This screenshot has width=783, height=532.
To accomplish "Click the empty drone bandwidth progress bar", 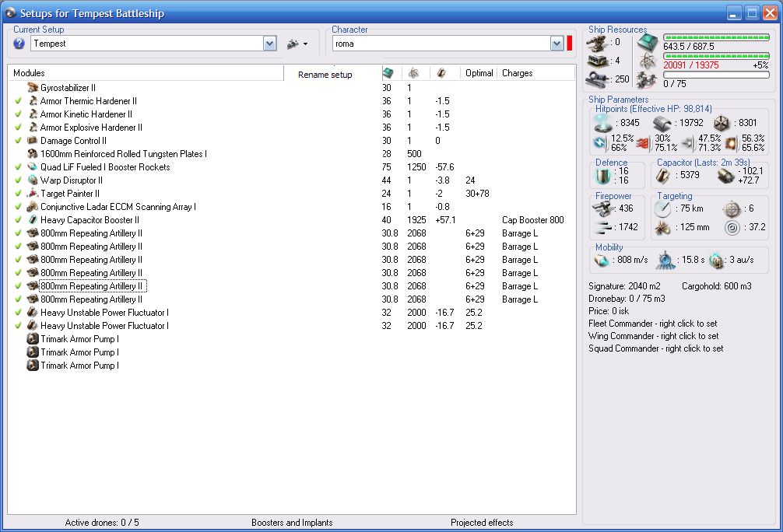I will [716, 75].
